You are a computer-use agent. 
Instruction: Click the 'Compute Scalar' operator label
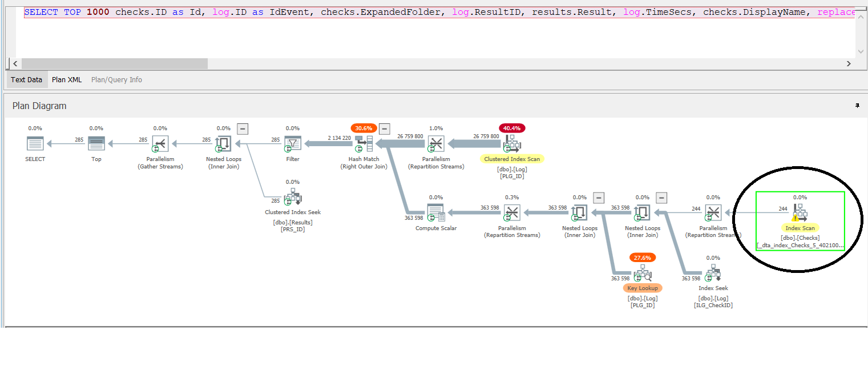click(436, 228)
